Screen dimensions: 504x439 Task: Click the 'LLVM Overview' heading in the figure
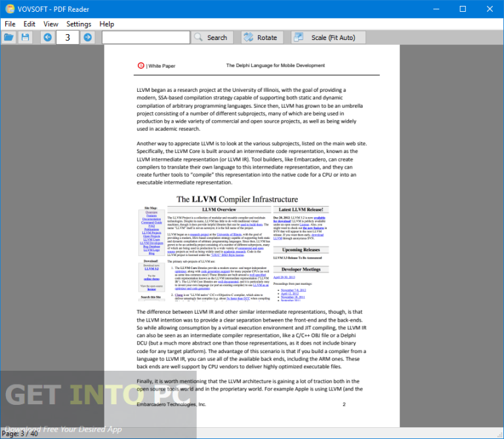(x=219, y=209)
